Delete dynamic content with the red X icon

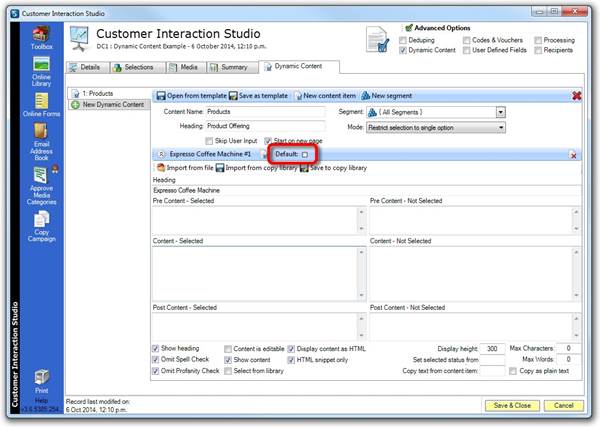[x=576, y=95]
